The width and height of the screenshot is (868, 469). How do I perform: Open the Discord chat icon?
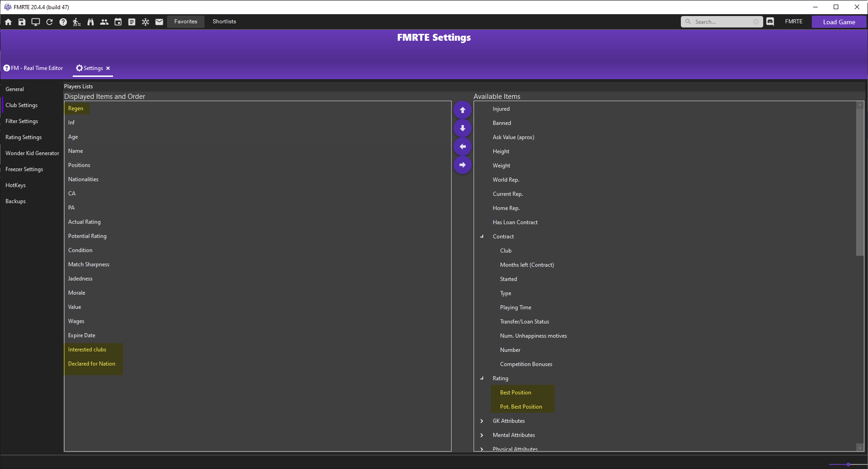(770, 22)
